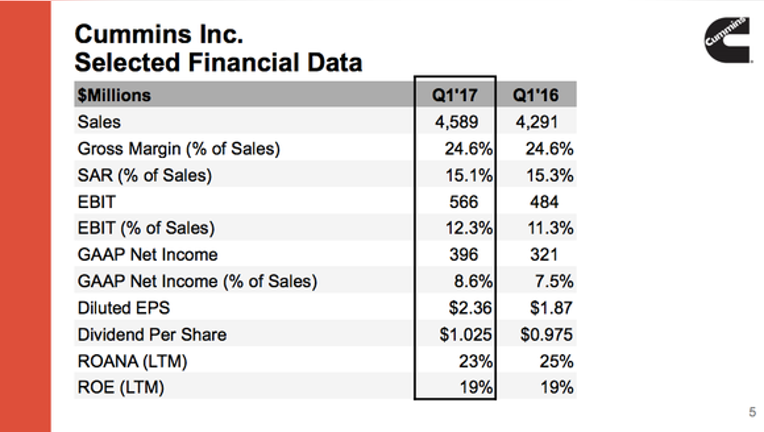The height and width of the screenshot is (432, 764).
Task: Select the Q1'17 column header
Action: click(455, 95)
